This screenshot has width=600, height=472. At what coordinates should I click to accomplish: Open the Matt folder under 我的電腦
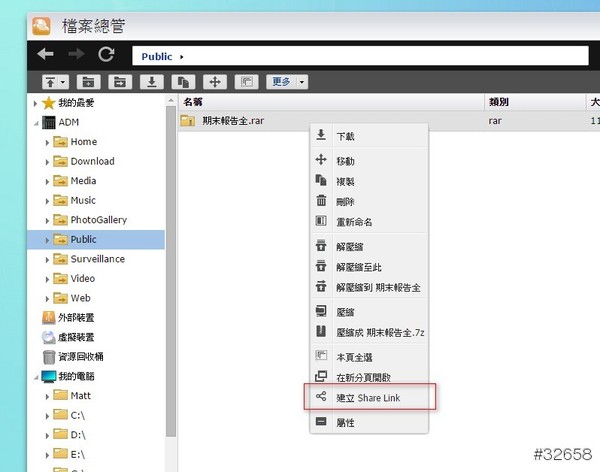(72, 395)
